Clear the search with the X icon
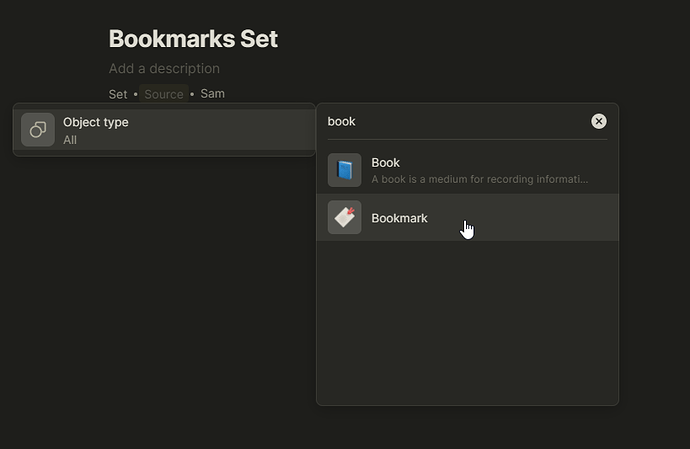This screenshot has width=690, height=449. coord(598,121)
